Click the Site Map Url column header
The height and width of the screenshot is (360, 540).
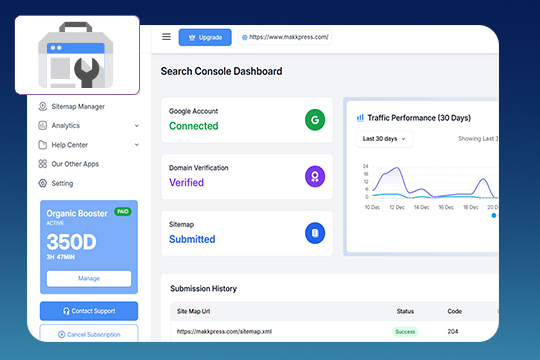(x=193, y=311)
